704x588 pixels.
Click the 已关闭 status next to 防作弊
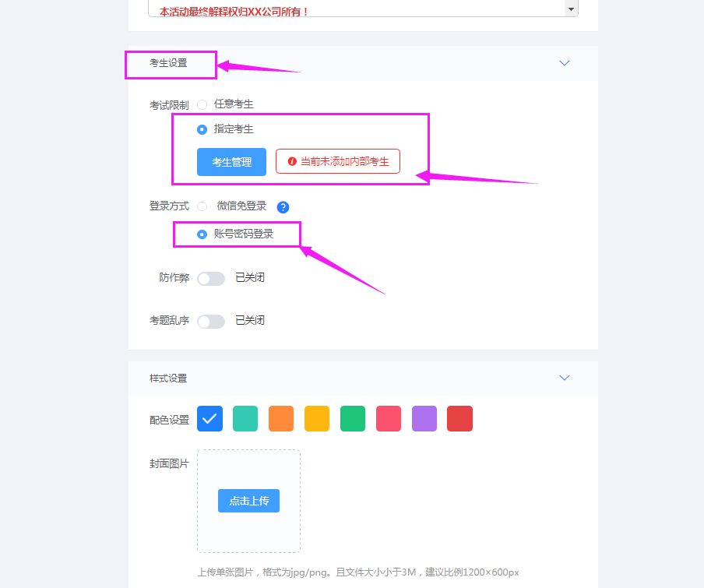click(x=250, y=277)
